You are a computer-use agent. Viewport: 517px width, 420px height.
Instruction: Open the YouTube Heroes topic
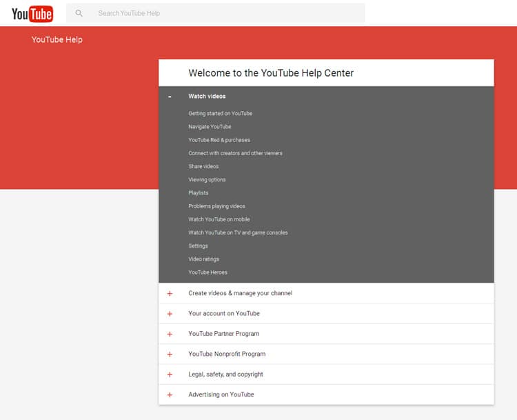(207, 272)
